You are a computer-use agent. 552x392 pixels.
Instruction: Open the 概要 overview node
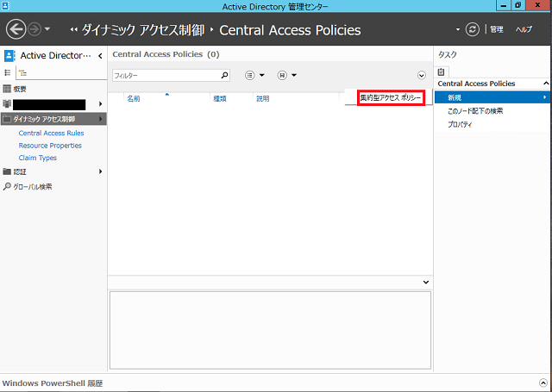[x=19, y=89]
